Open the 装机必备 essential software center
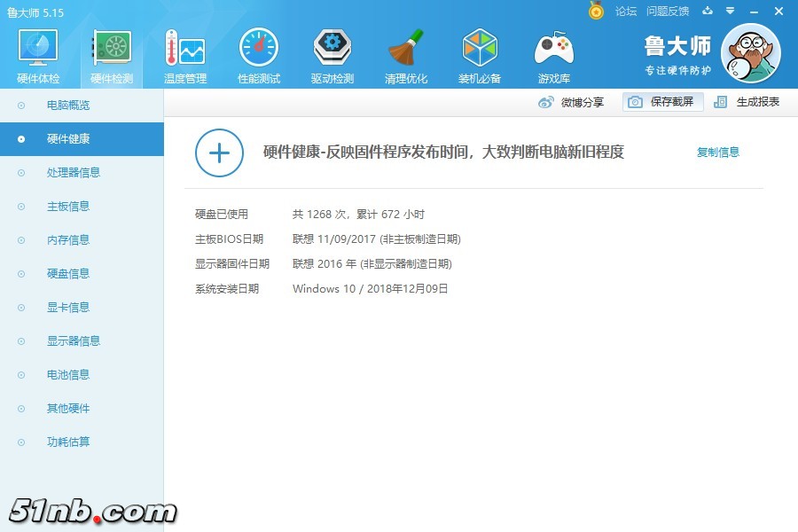The width and height of the screenshot is (798, 532). tap(480, 53)
